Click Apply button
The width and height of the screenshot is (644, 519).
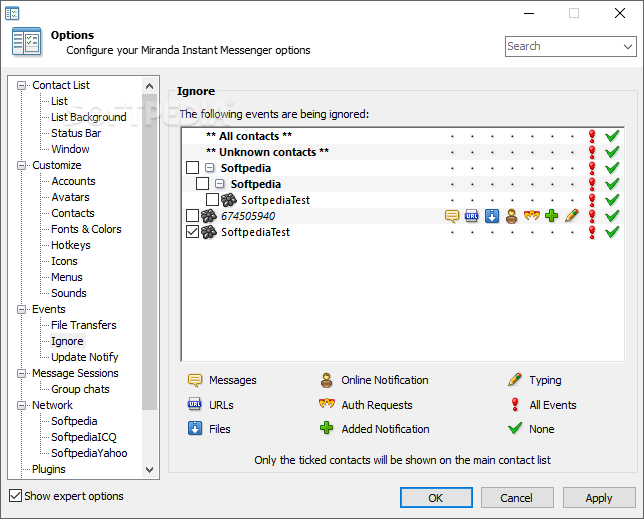tap(599, 498)
